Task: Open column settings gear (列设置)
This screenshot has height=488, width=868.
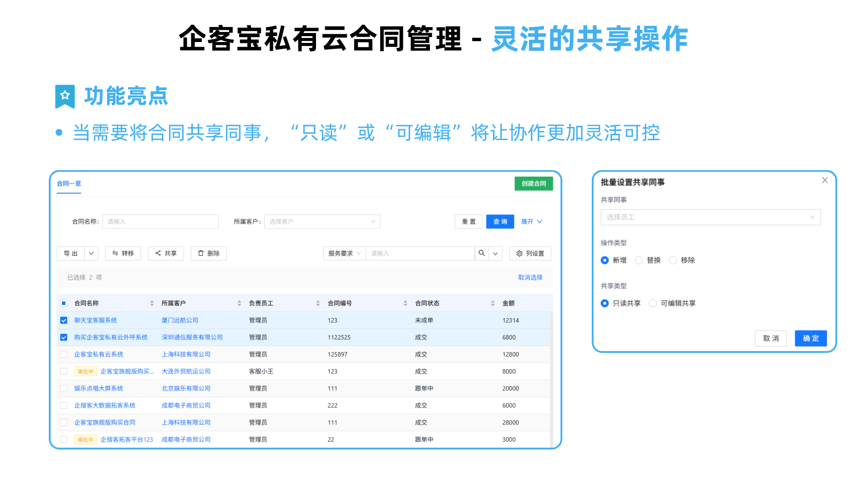Action: tap(530, 253)
